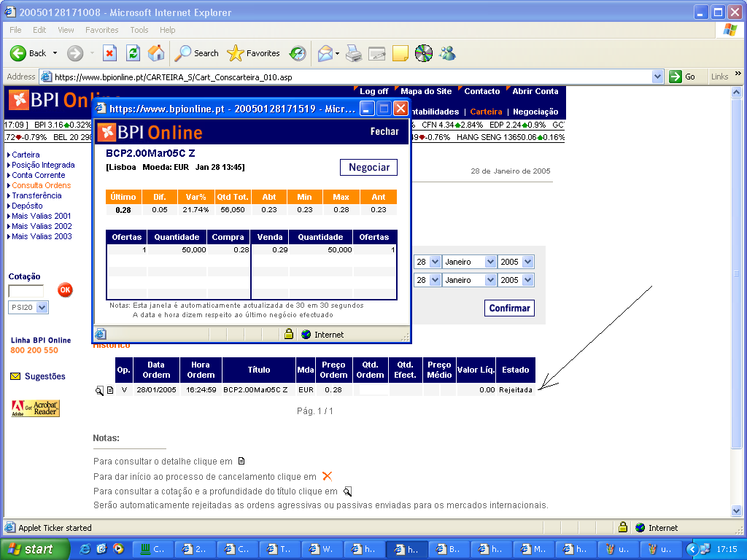Image resolution: width=747 pixels, height=560 pixels.
Task: Open the Tools menu
Action: pos(139,30)
